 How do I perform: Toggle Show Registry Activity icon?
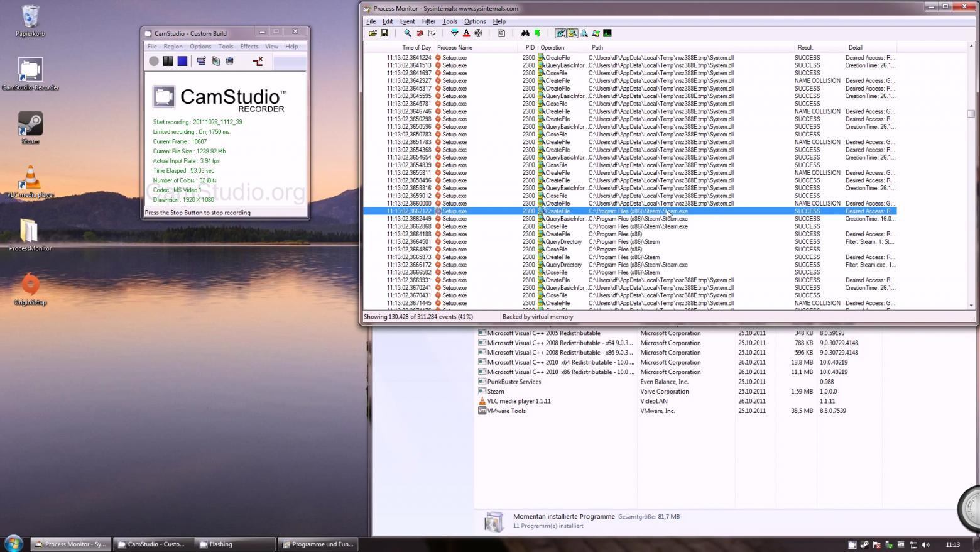560,33
